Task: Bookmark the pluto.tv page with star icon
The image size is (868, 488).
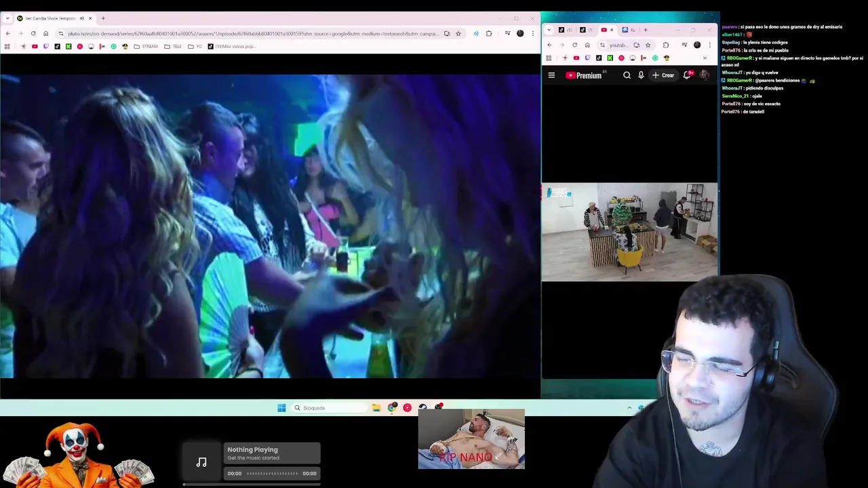Action: click(458, 33)
